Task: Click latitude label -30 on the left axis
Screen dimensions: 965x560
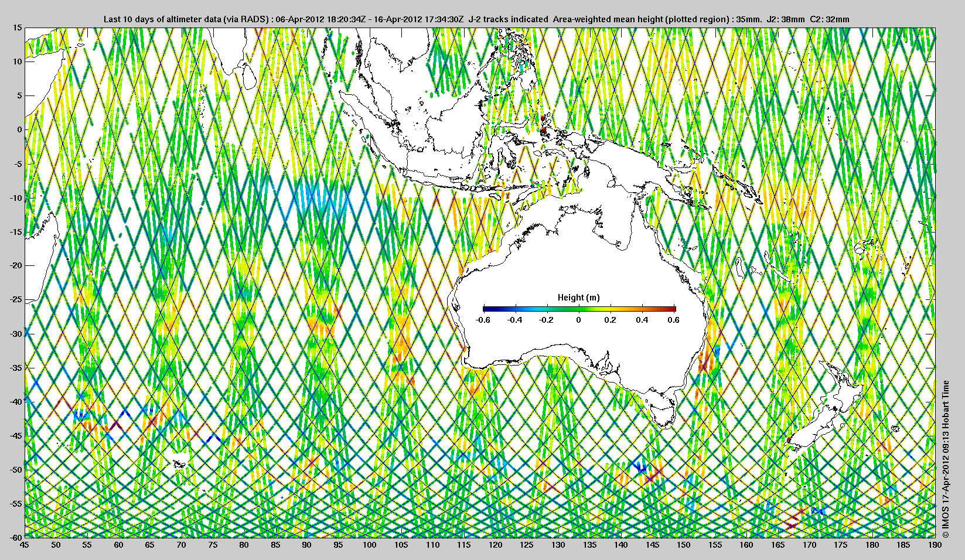Action: click(16, 333)
